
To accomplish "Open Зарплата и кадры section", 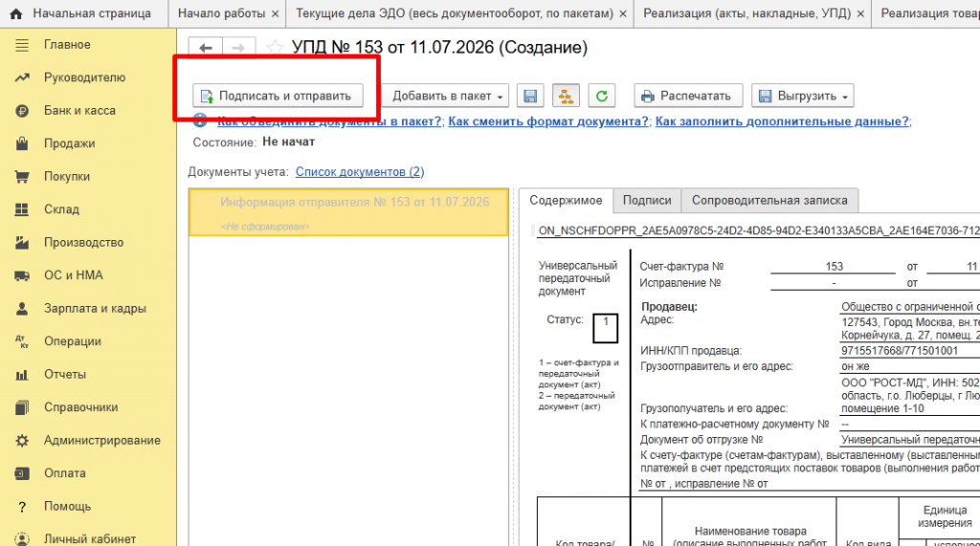I will point(95,309).
